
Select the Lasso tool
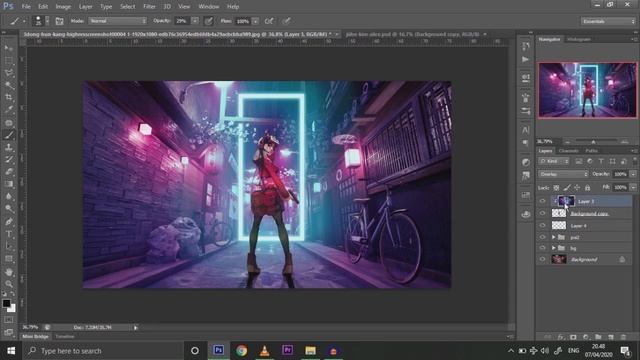click(x=9, y=73)
